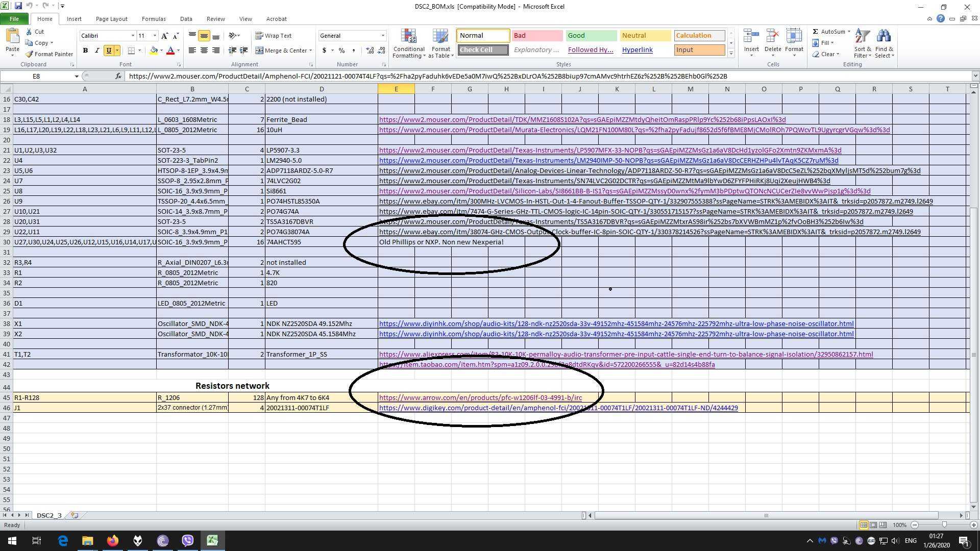Viewport: 980px width, 551px height.
Task: Top align cell content icon
Action: [192, 36]
